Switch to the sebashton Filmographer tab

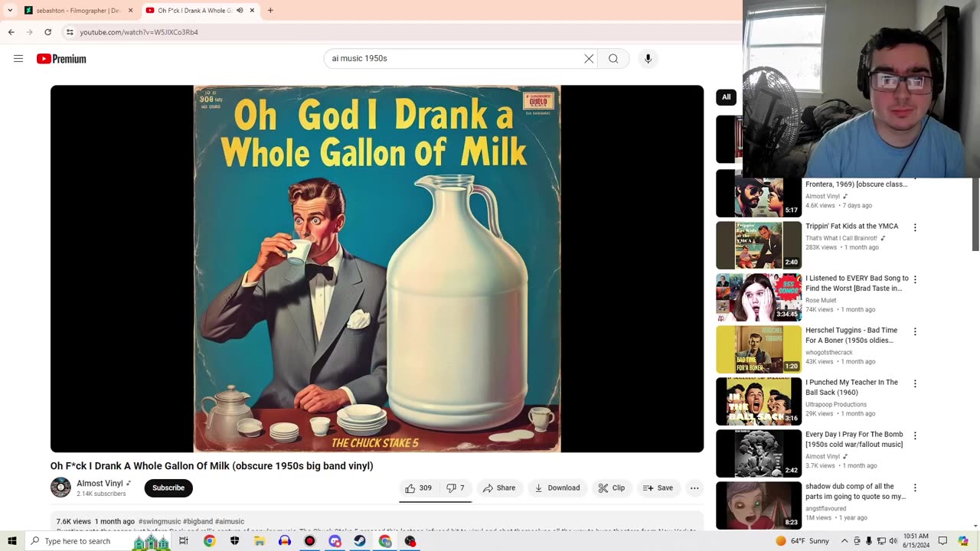79,11
